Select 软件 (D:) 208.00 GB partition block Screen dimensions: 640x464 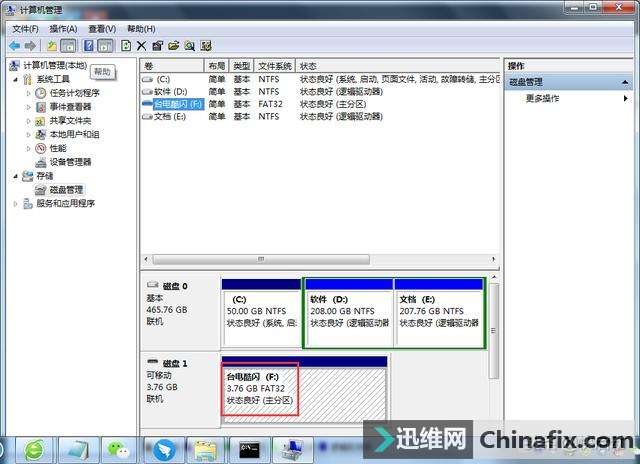click(x=349, y=313)
